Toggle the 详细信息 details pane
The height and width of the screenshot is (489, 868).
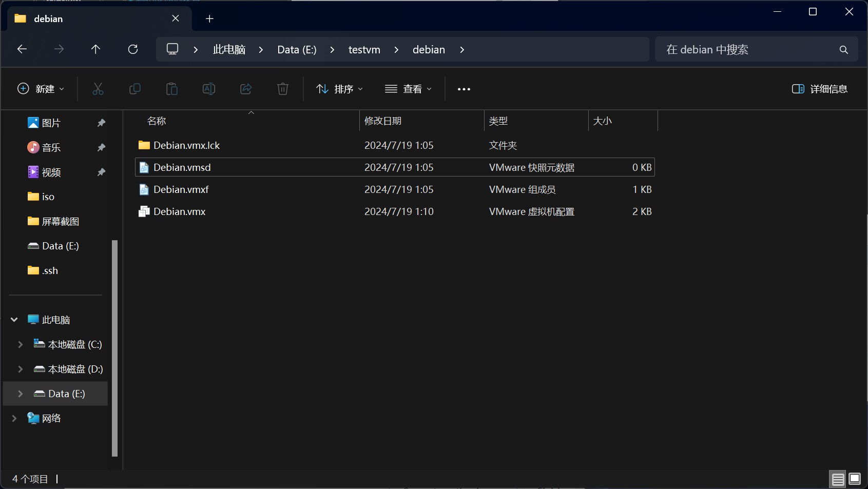point(819,89)
